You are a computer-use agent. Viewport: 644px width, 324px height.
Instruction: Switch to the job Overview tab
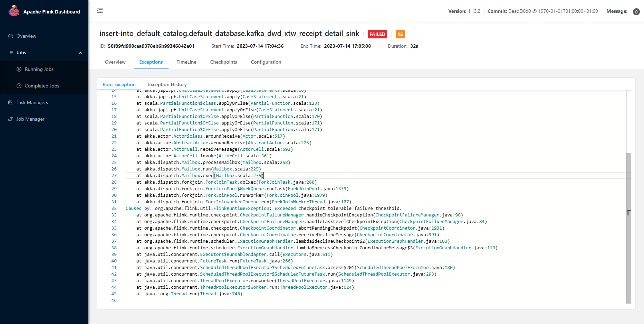pyautogui.click(x=115, y=62)
